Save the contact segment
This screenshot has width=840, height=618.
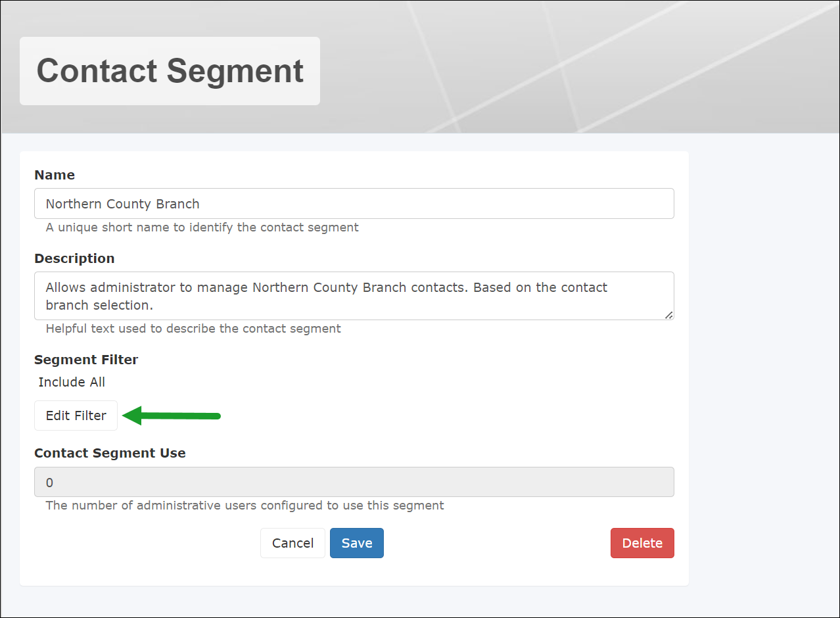point(356,543)
